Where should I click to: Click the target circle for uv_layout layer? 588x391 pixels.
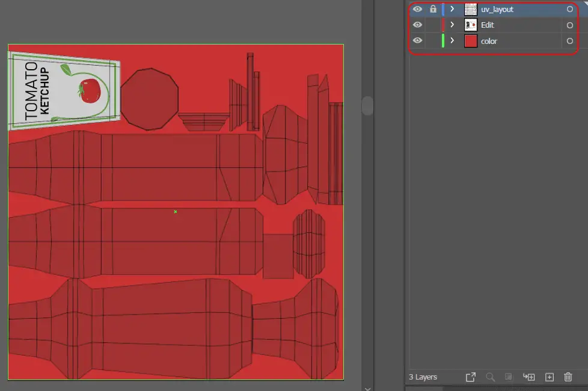click(x=569, y=9)
